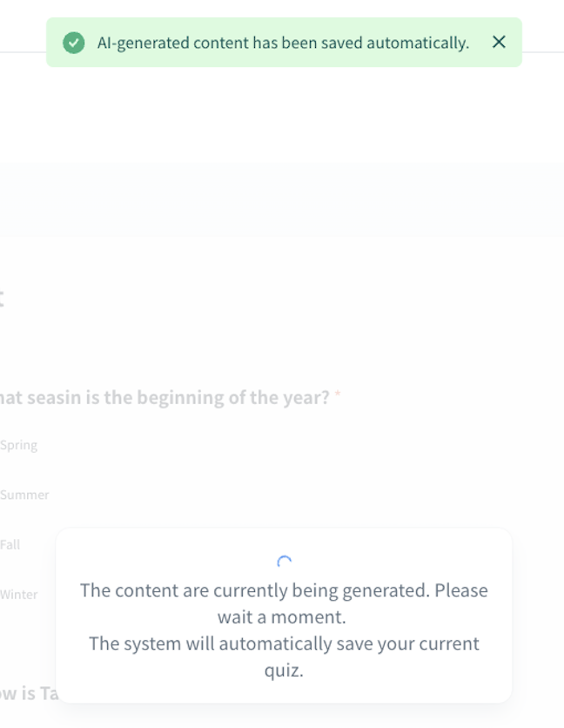564x728 pixels.
Task: Click the word 'quiz.' in the loading dialog
Action: [284, 671]
